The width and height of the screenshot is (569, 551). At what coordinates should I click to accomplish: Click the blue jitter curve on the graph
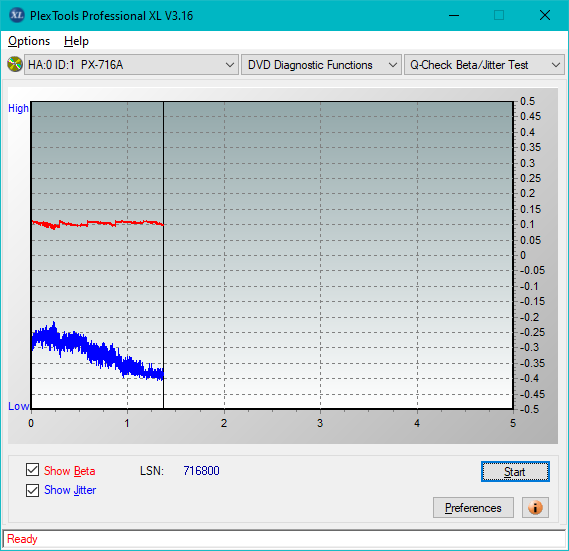click(x=97, y=350)
